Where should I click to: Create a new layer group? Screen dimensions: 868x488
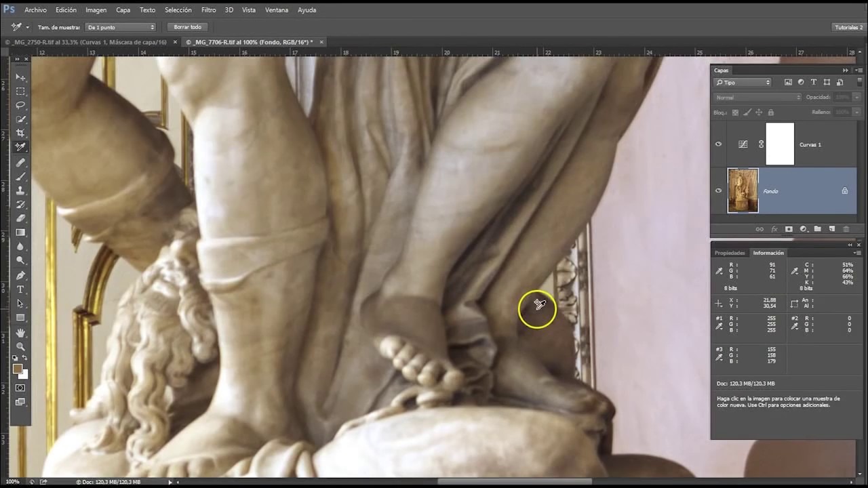point(817,229)
